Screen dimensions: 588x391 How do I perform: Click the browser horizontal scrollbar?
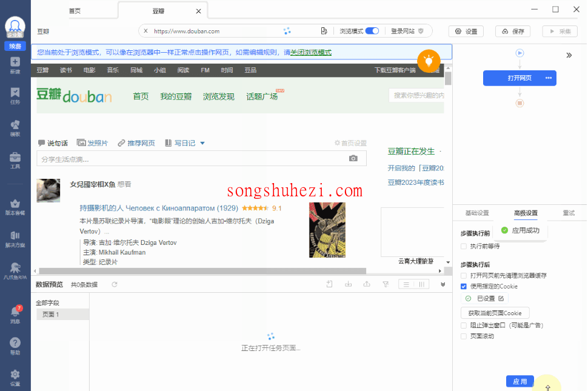tap(202, 270)
